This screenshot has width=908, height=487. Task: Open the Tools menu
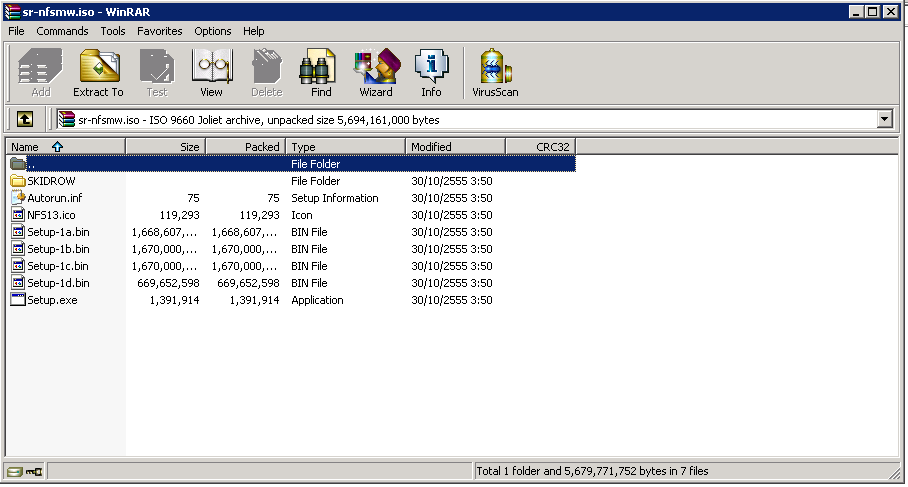point(113,31)
